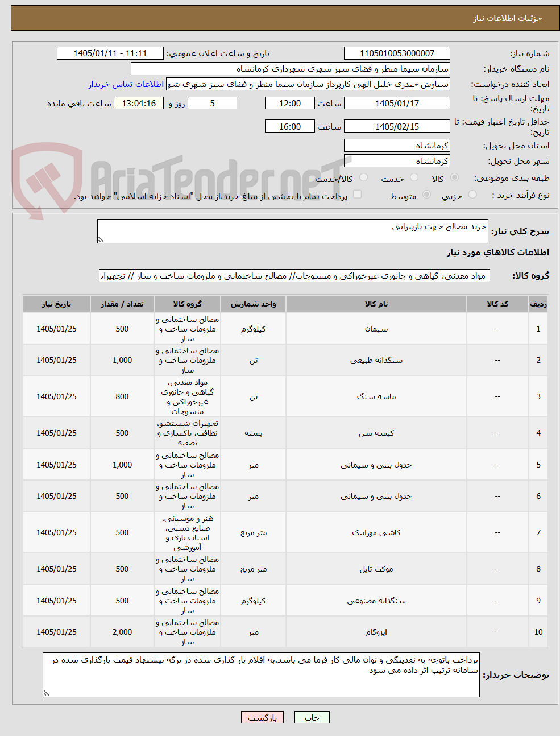Click price validity time 16:00
This screenshot has width=560, height=736.
(x=290, y=126)
